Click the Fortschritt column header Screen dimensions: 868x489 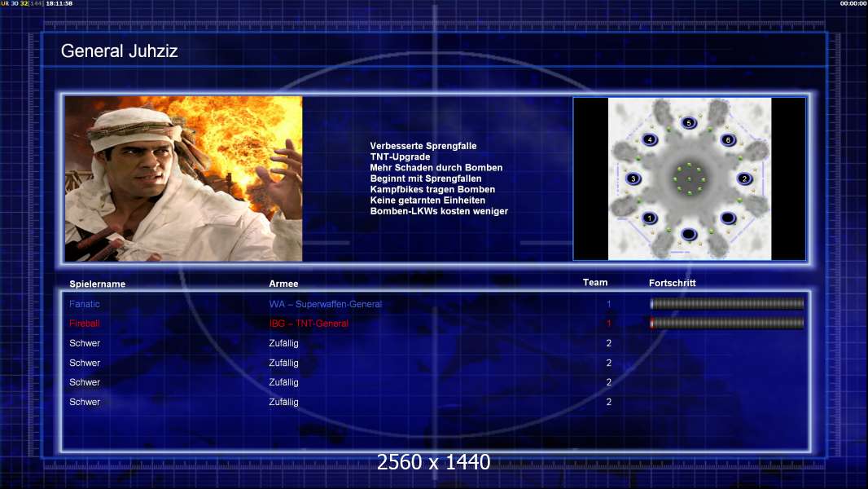672,283
